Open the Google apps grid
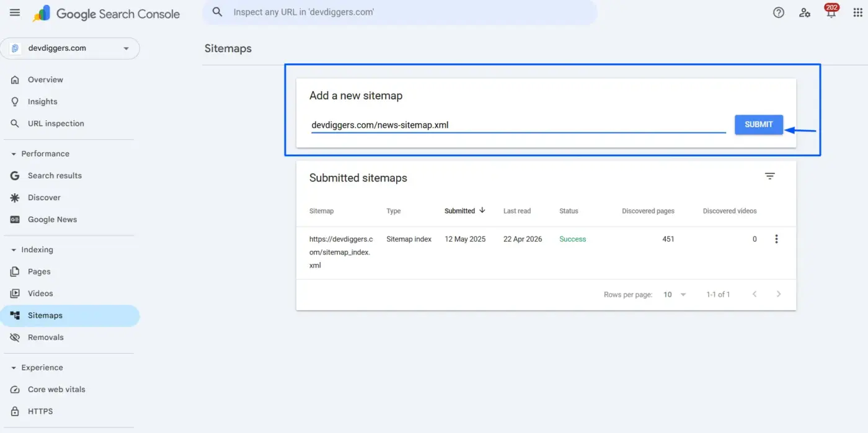 (857, 12)
